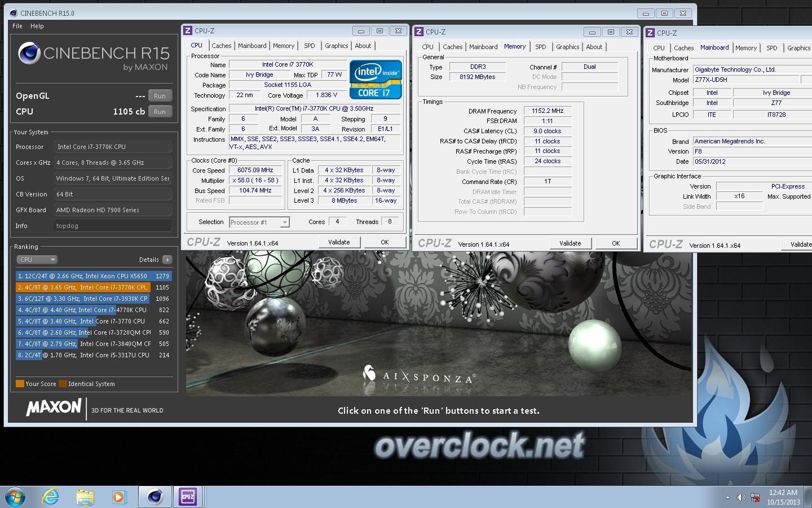Select SPD tab in Memory CPU-Z window
Image resolution: width=812 pixels, height=508 pixels.
[541, 47]
